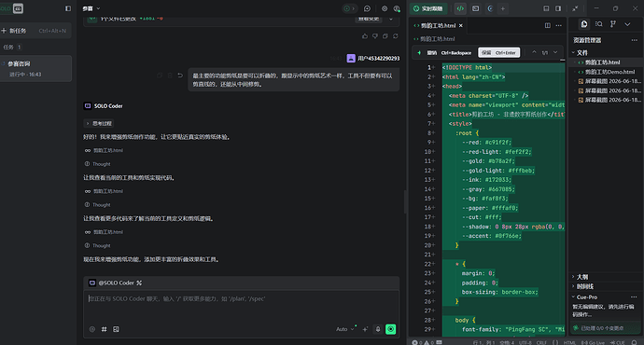644x345 pixels.
Task: Select the 剪韵工坊.html editor tab
Action: [x=439, y=25]
